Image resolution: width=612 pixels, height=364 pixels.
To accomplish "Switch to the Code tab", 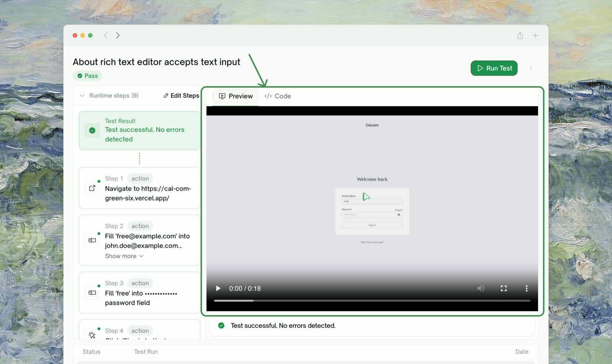I will [278, 96].
